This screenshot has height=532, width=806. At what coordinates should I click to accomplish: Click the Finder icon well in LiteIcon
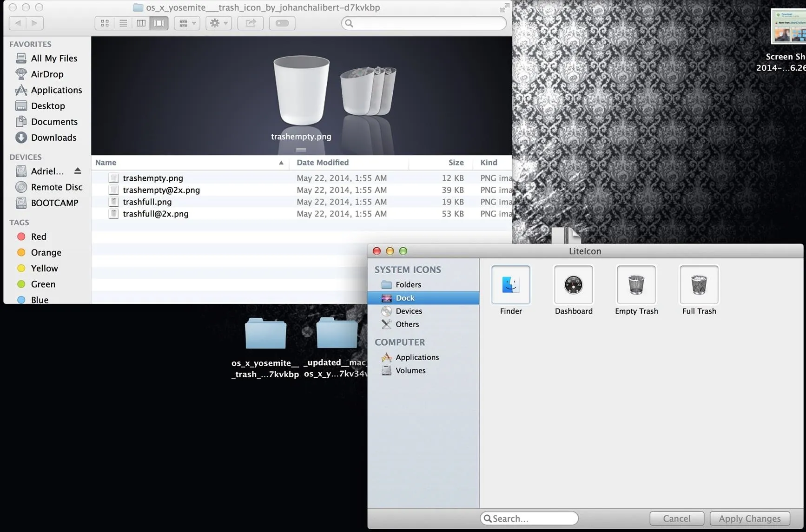point(511,284)
